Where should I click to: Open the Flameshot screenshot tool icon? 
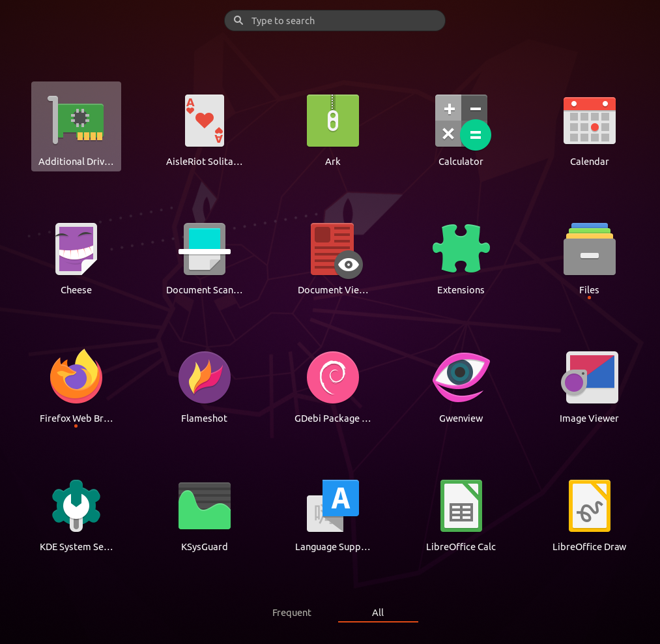click(x=205, y=377)
